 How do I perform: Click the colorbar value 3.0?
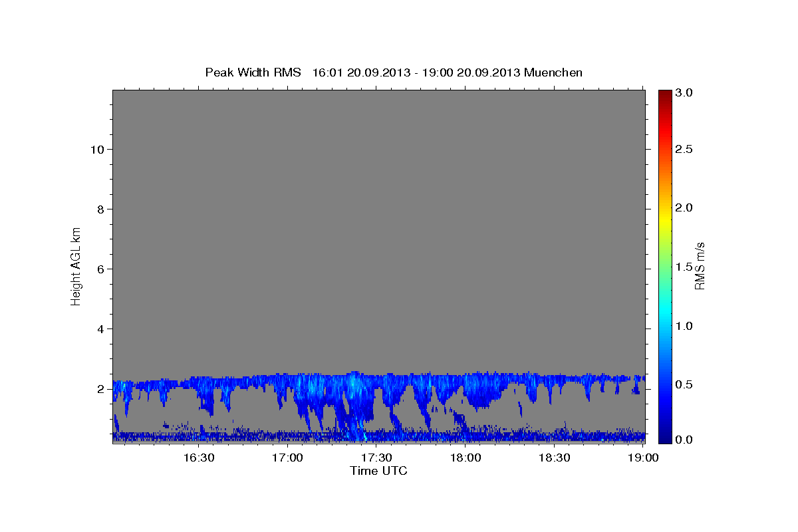tap(684, 92)
